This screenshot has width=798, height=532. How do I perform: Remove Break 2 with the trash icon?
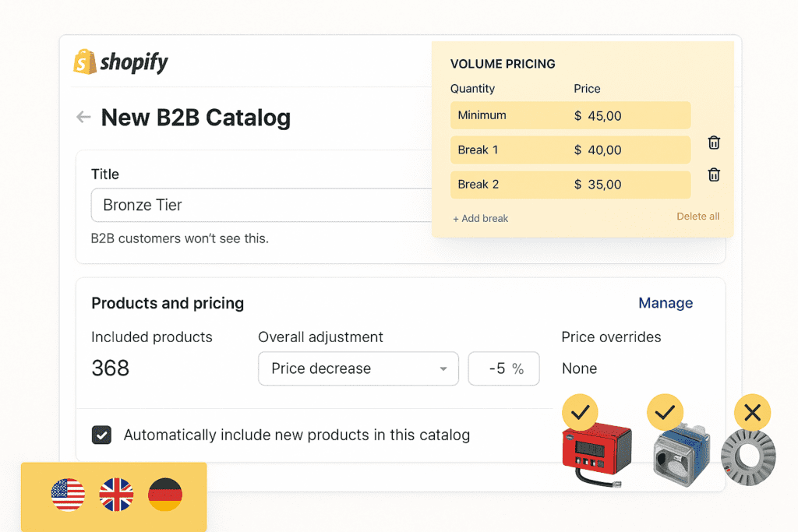click(x=713, y=174)
